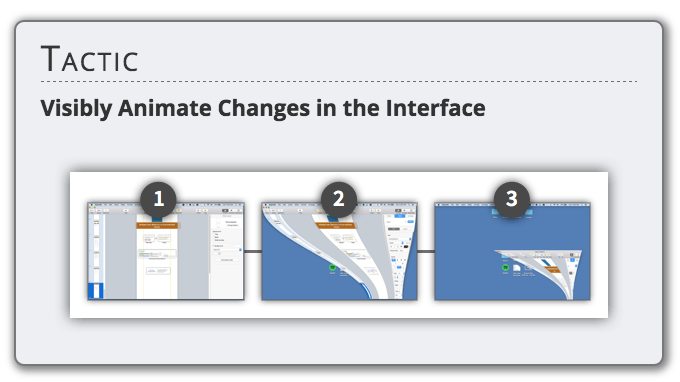Screen dimensions: 680x382
Task: Click the number 3 step badge
Action: 512,199
